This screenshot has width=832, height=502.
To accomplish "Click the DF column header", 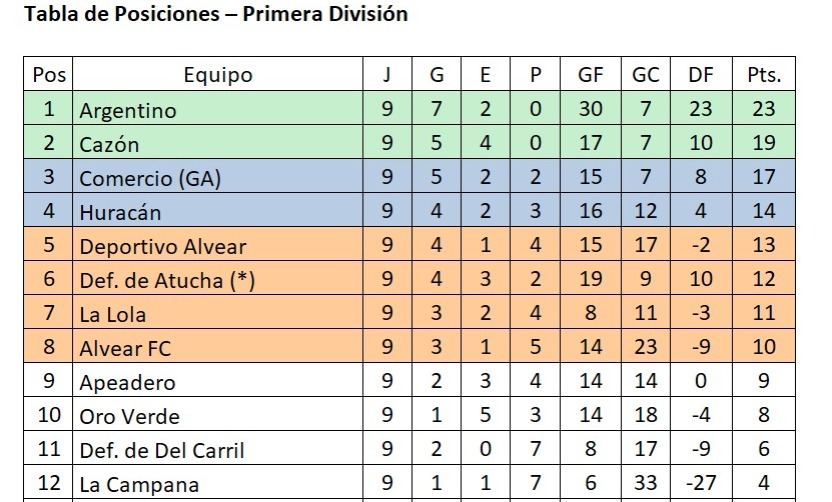I will [701, 74].
